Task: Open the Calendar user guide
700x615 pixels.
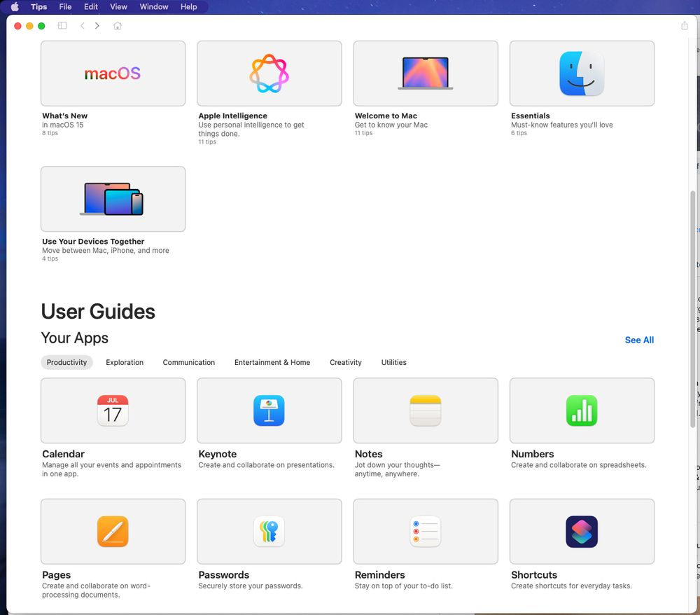Action: [113, 410]
